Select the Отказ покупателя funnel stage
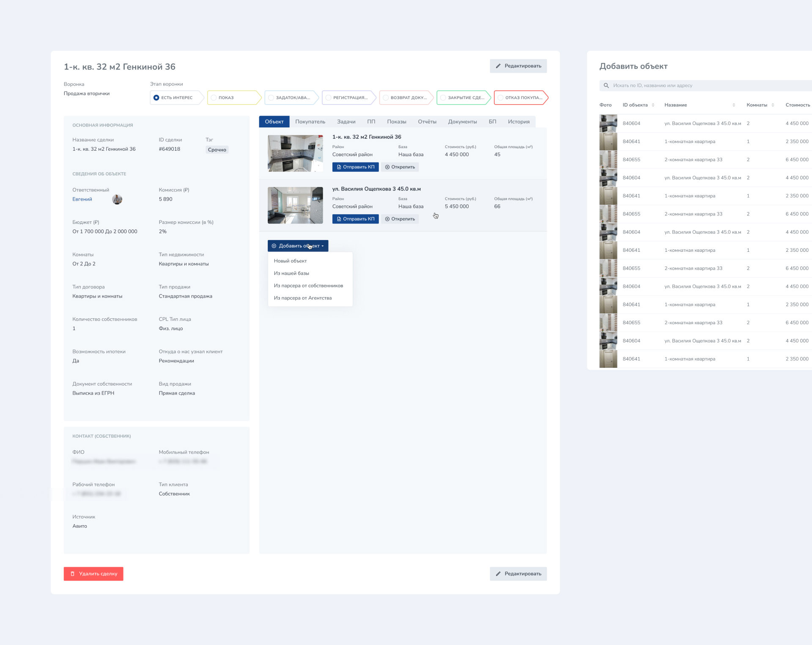Image resolution: width=812 pixels, height=645 pixels. pyautogui.click(x=520, y=98)
